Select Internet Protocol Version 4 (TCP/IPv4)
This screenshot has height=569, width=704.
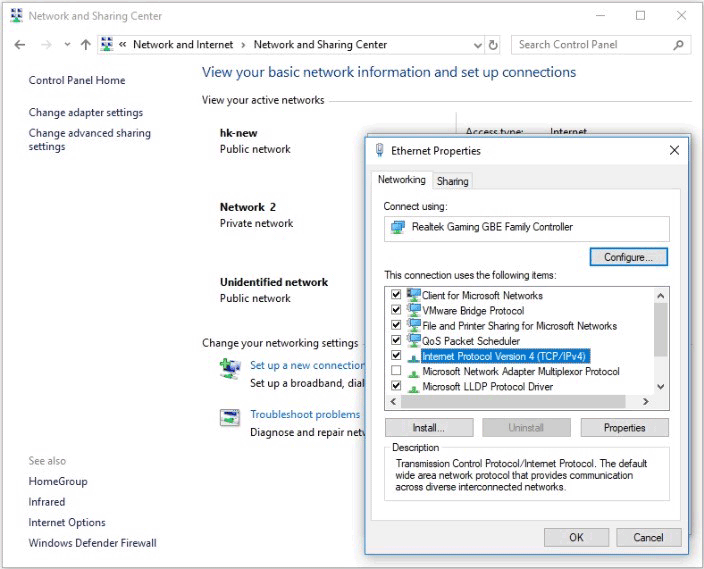pyautogui.click(x=506, y=356)
